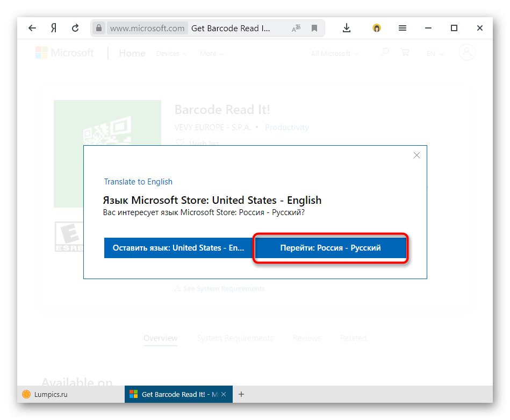Click the Translate to English link
This screenshot has height=420, width=510.
(x=138, y=182)
